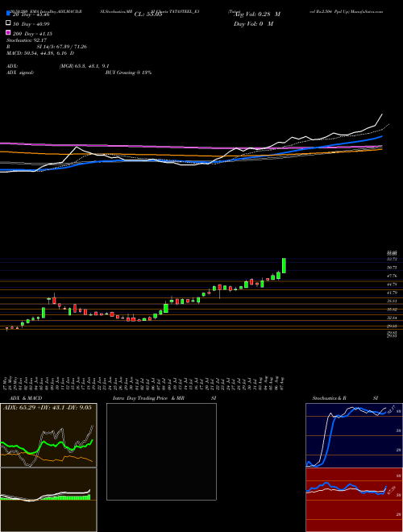The image size is (403, 532).
Task: Click the 'Intra Day Trading Price & MRSI' title
Action: pyautogui.click(x=164, y=398)
